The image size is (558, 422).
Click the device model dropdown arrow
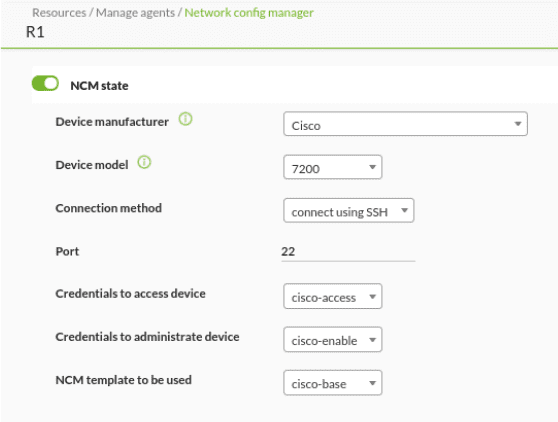tap(372, 167)
